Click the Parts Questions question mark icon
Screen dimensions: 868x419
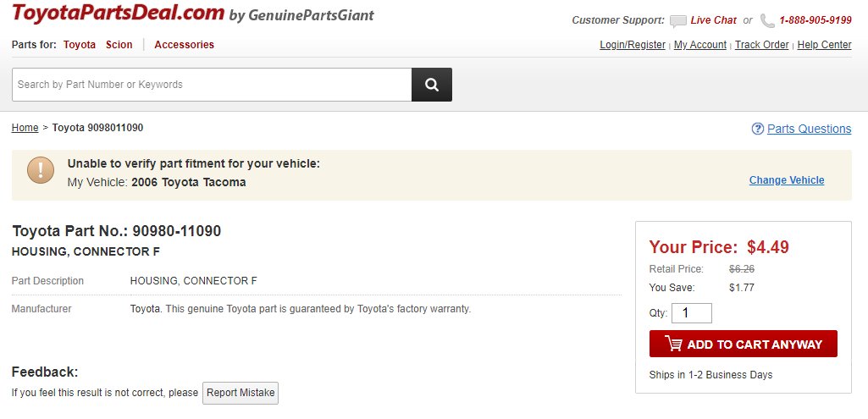coord(757,129)
